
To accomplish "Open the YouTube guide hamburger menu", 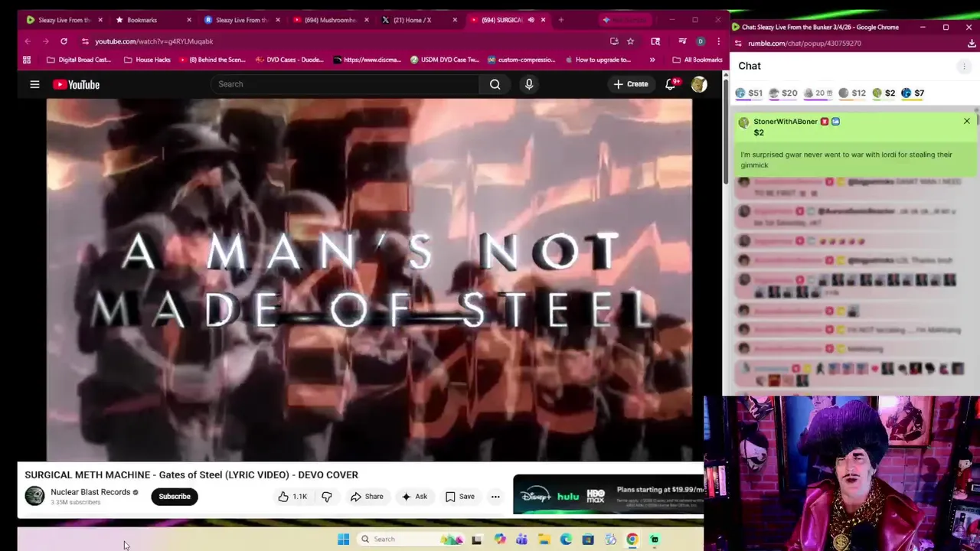I will point(34,84).
